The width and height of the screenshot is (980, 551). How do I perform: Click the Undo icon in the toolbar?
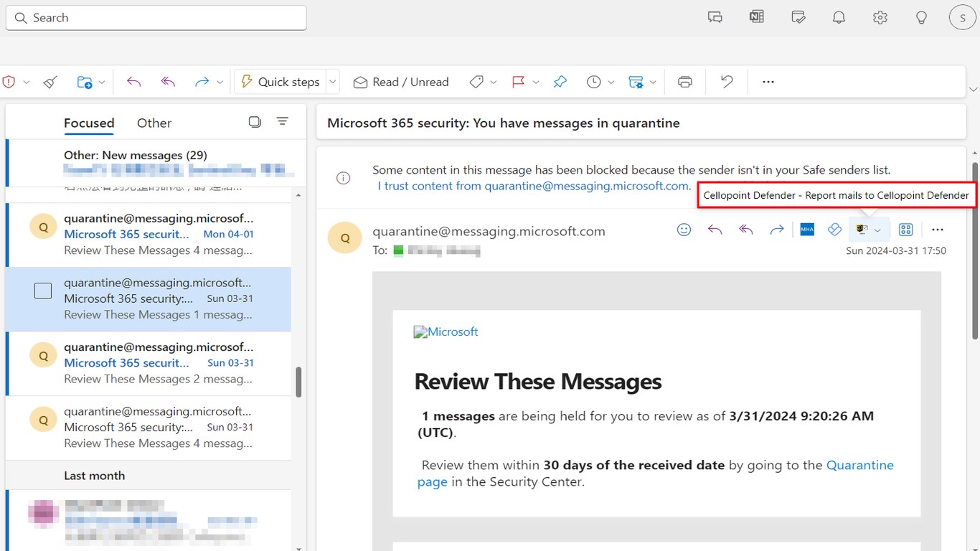pyautogui.click(x=727, y=82)
